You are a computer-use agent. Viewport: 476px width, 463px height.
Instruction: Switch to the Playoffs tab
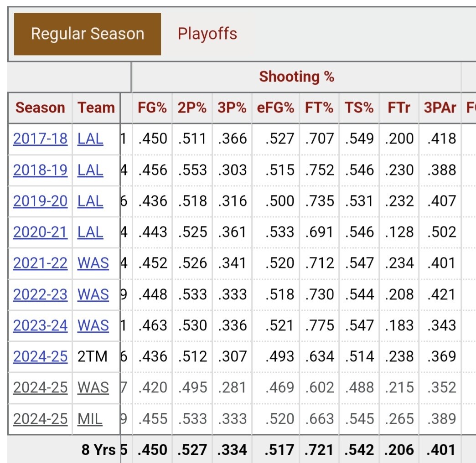[x=207, y=34]
